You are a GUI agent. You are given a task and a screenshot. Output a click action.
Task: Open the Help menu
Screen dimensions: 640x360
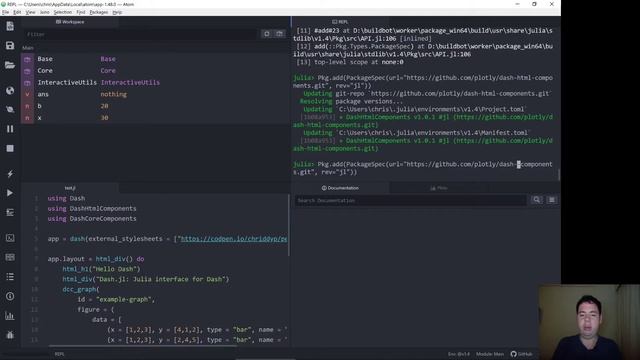click(117, 12)
